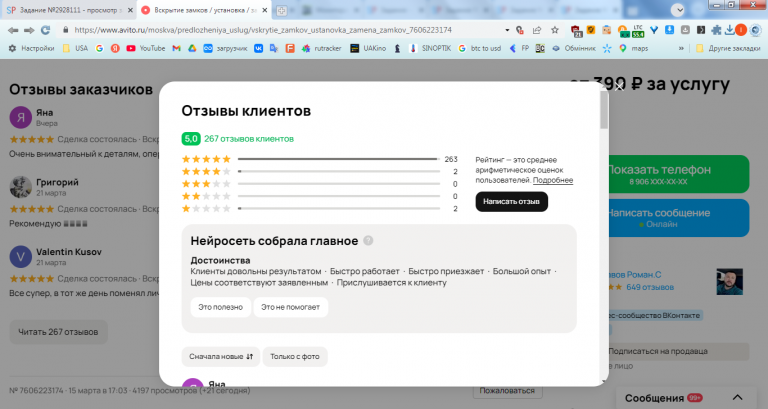Open the Google Drive bookmark icon

click(x=192, y=48)
